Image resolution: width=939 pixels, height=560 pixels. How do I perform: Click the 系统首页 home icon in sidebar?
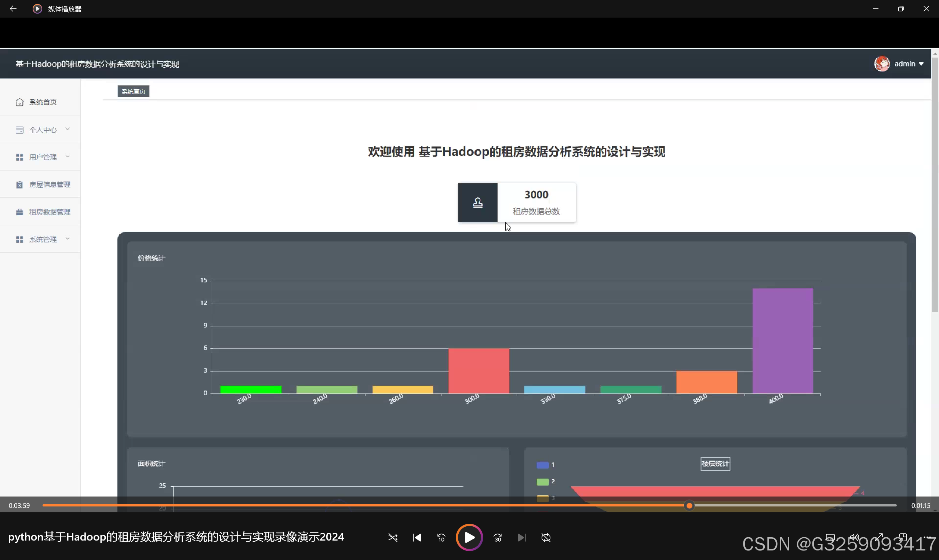pyautogui.click(x=20, y=102)
